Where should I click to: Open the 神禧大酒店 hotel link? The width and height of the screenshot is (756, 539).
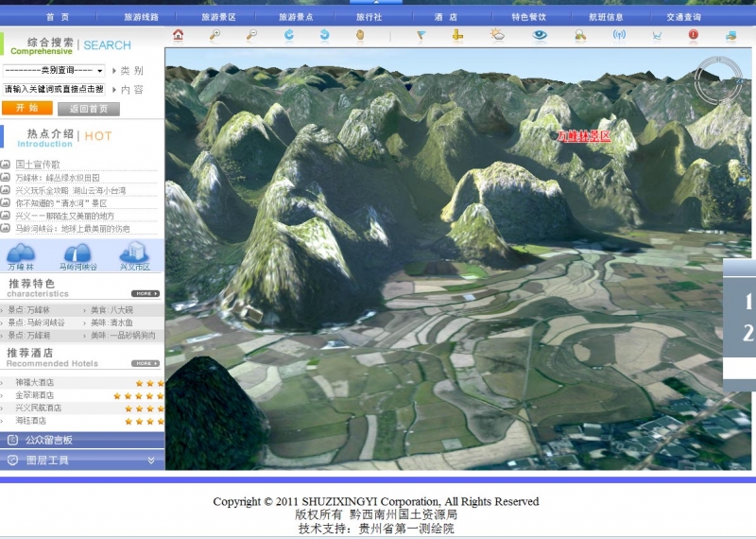pos(34,382)
